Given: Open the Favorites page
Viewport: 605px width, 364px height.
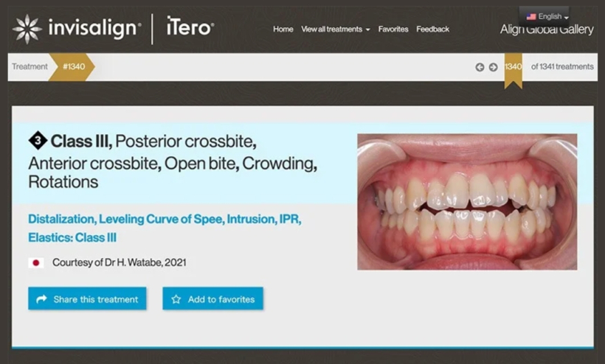Looking at the screenshot, I should pos(393,29).
